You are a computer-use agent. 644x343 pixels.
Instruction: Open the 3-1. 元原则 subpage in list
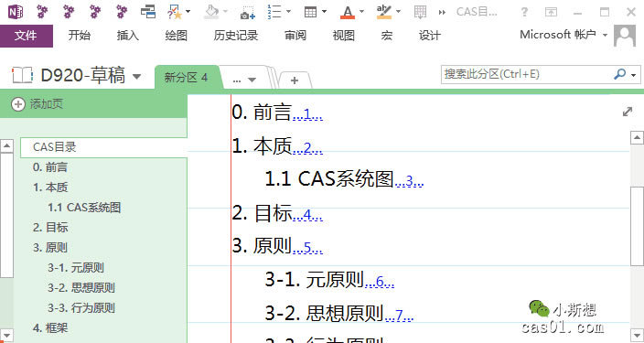[76, 268]
